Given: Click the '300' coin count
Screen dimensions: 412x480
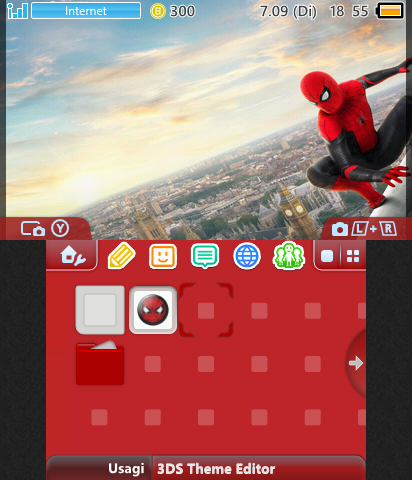Looking at the screenshot, I should click(x=182, y=11).
